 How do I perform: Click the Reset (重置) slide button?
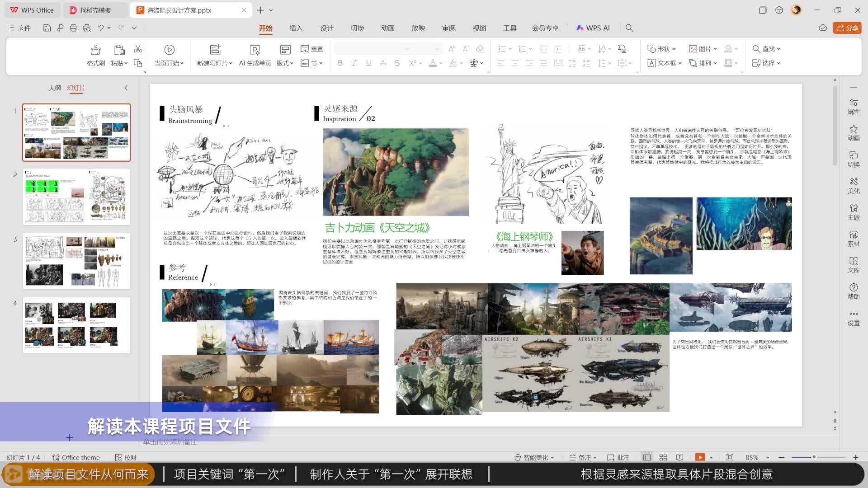(312, 49)
